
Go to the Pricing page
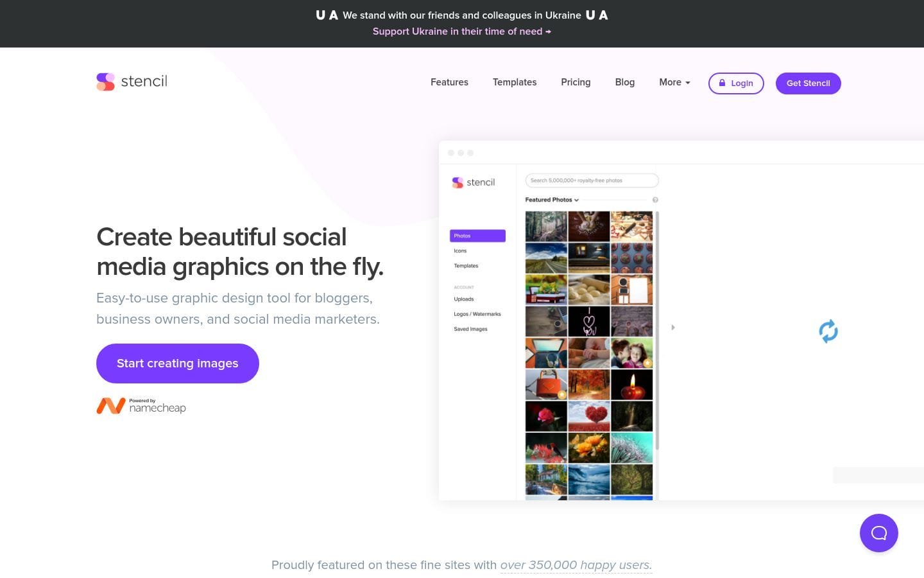point(576,82)
